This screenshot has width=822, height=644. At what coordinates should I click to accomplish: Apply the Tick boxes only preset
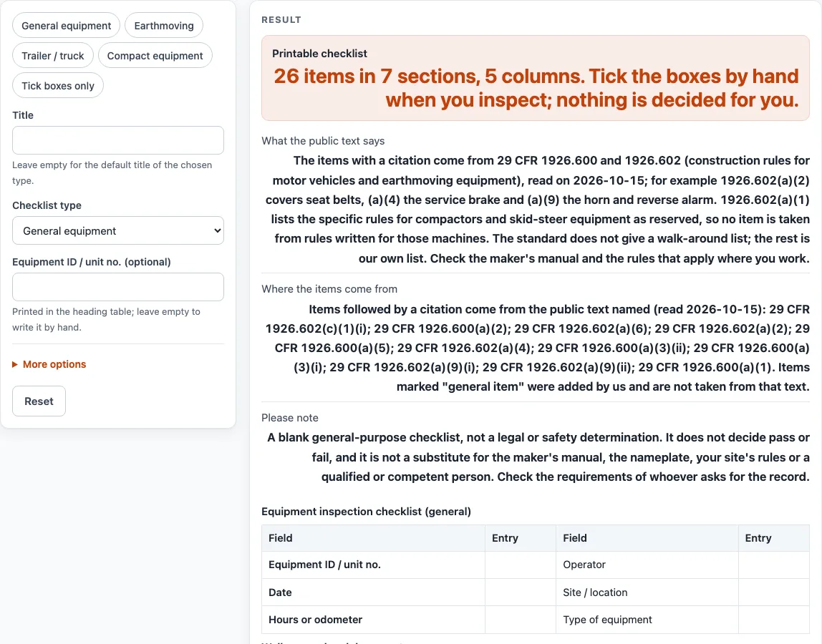click(58, 85)
